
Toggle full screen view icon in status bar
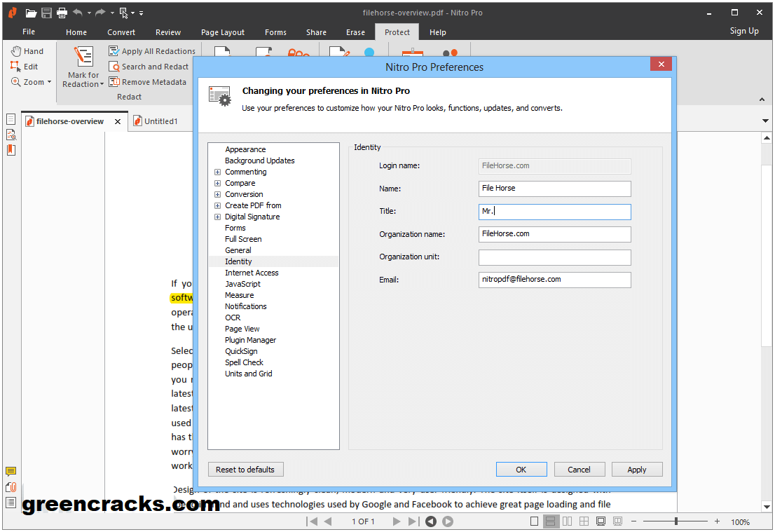[x=601, y=521]
